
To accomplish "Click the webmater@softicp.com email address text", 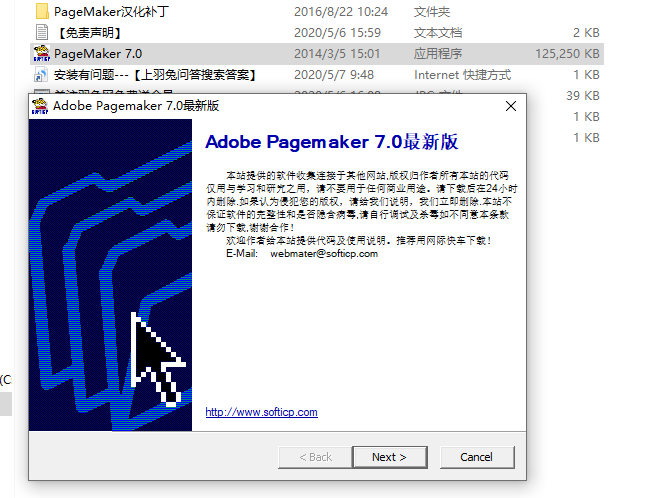I will point(324,253).
